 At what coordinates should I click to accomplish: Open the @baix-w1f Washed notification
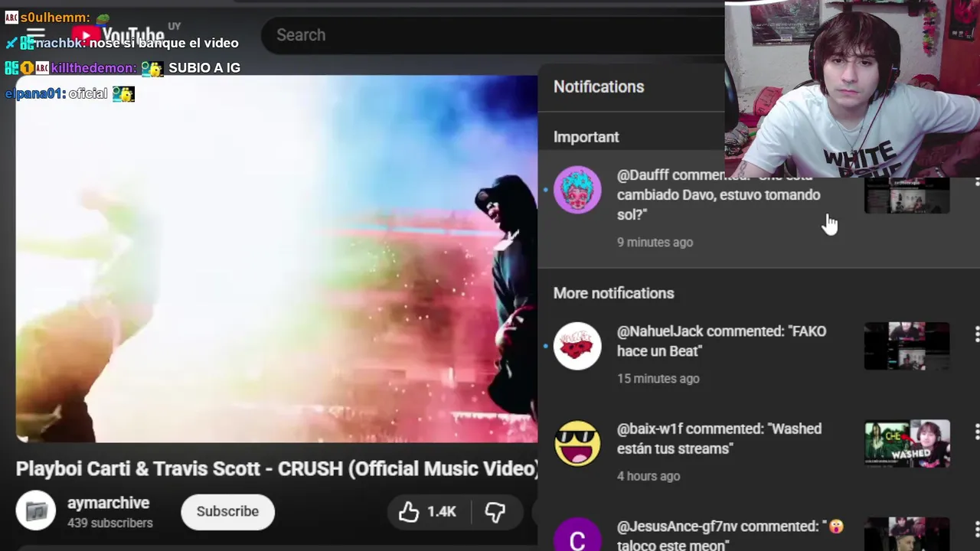[x=758, y=452]
